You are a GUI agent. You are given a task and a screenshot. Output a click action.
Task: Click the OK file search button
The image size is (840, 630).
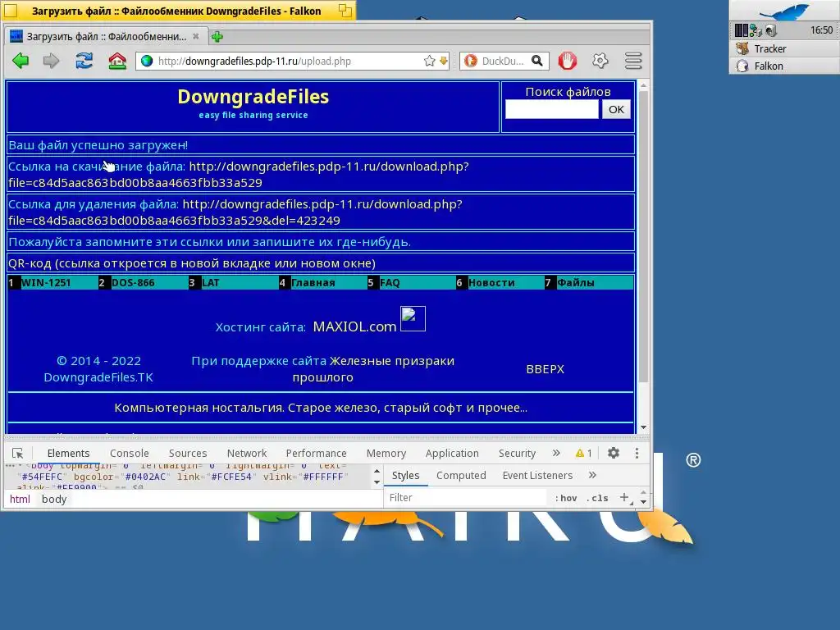(616, 109)
